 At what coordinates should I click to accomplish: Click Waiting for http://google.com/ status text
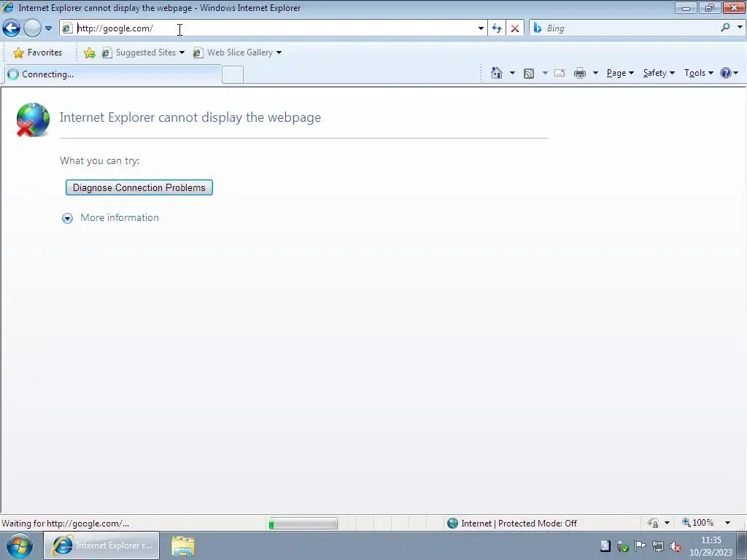[x=65, y=524]
